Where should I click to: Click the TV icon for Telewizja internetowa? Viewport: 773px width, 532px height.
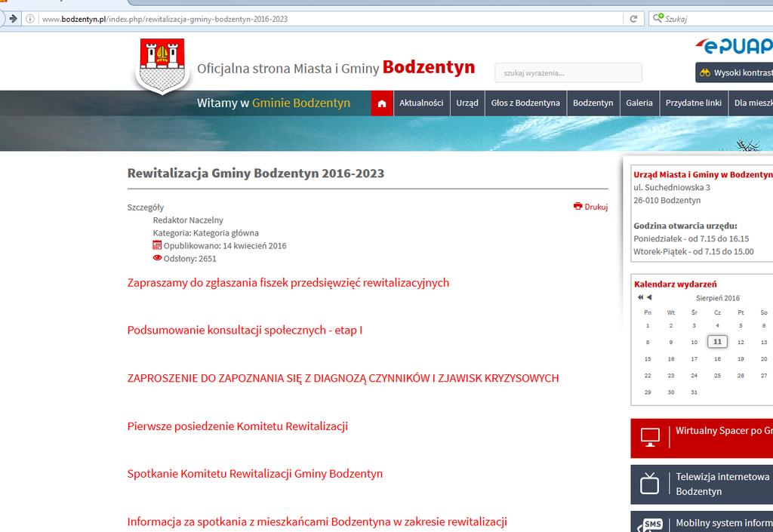coord(649,483)
